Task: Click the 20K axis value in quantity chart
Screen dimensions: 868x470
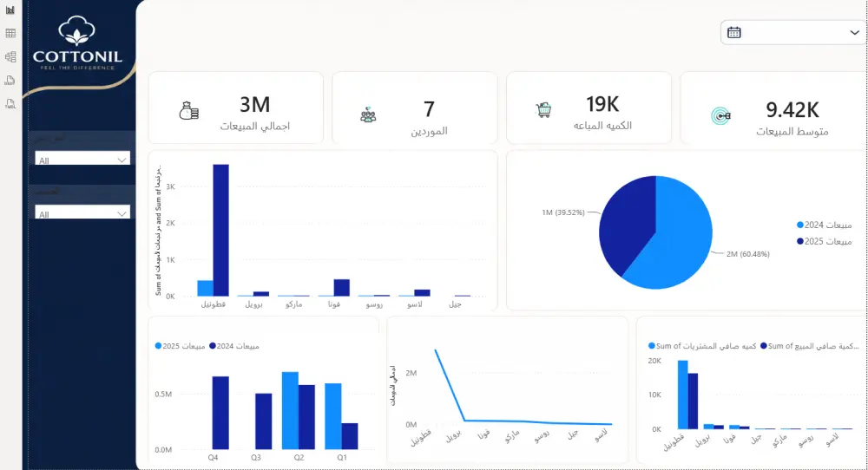Action: (x=654, y=361)
